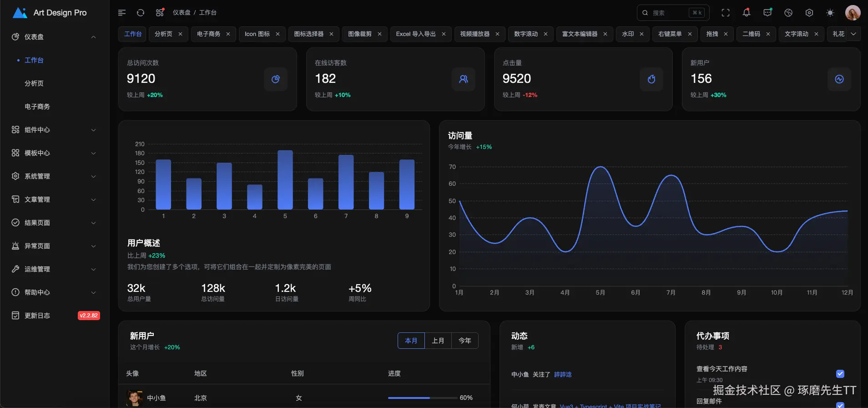Click the 更新日志 changelog entry
Screen dimensions: 868x408
click(x=37, y=316)
